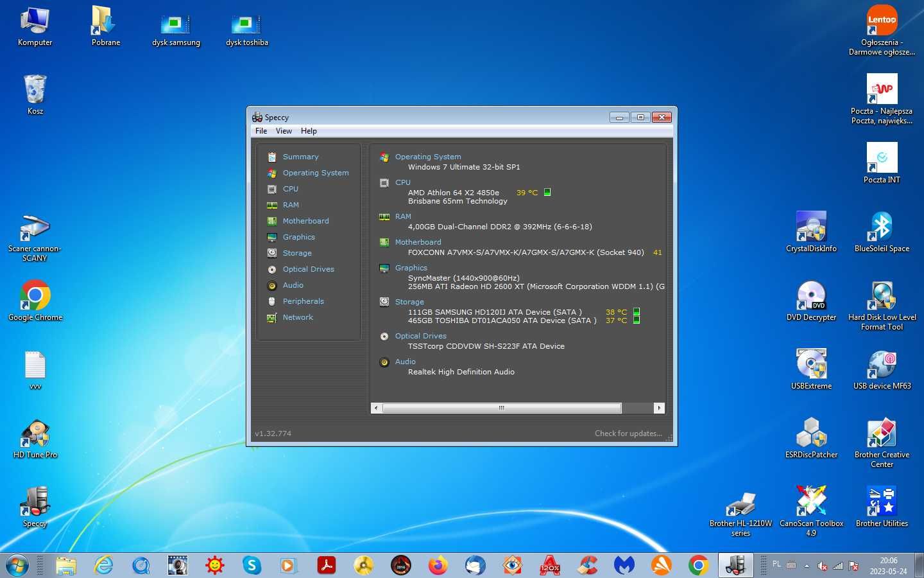Click Skype icon in the taskbar

252,565
